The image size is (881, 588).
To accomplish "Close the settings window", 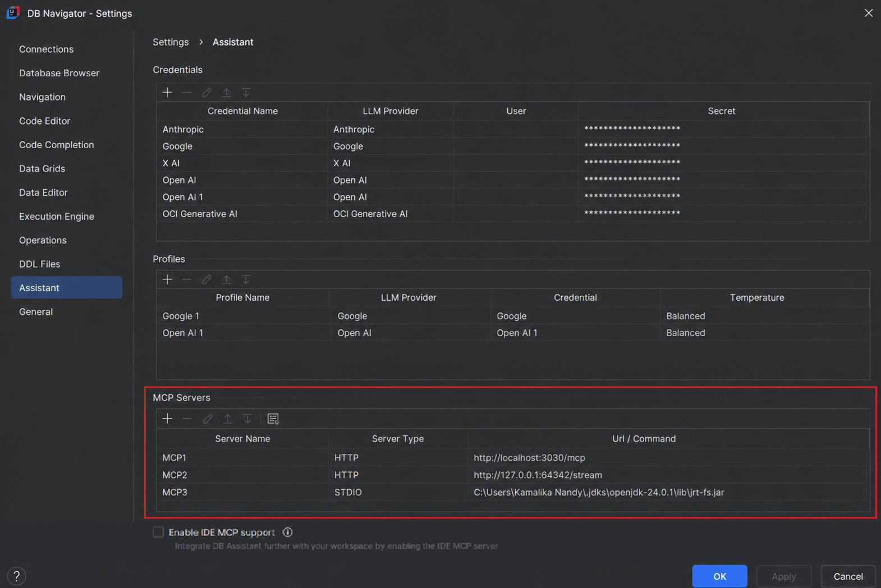I will [x=868, y=13].
